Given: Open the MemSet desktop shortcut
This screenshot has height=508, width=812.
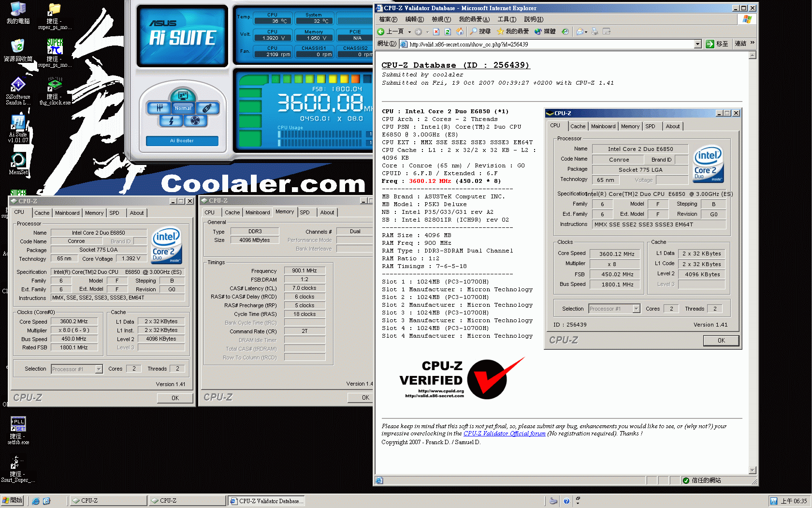Looking at the screenshot, I should click(18, 164).
